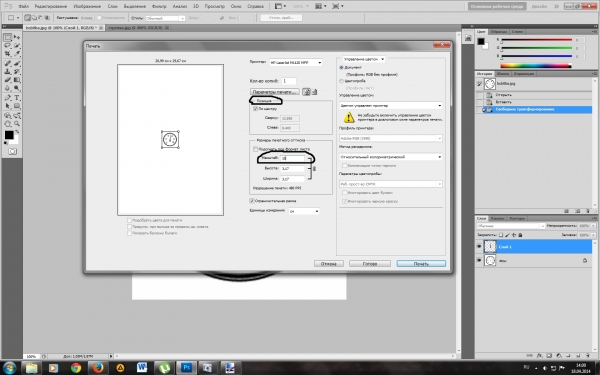Click the Кол-во копий input field

coord(289,81)
